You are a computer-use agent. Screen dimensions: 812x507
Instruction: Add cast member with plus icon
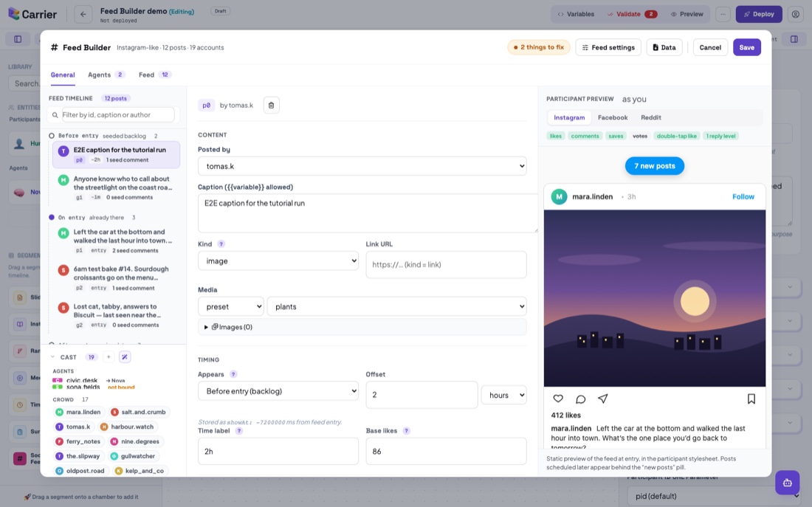[x=109, y=356]
